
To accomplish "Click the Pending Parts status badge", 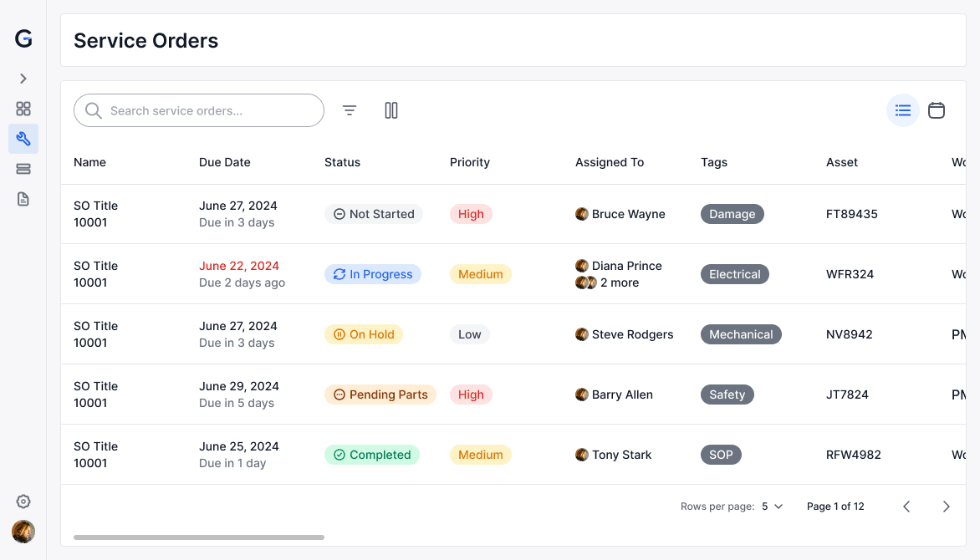I will click(x=380, y=395).
